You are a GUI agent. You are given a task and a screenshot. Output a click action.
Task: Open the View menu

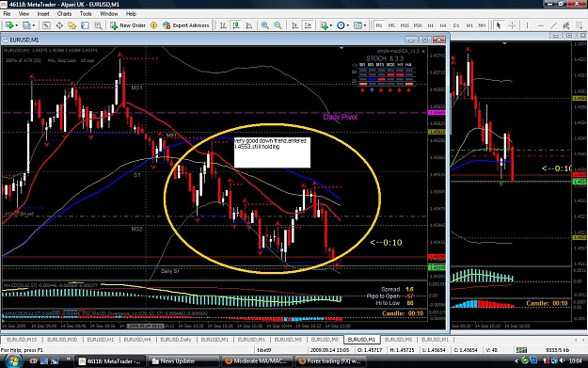pos(24,13)
